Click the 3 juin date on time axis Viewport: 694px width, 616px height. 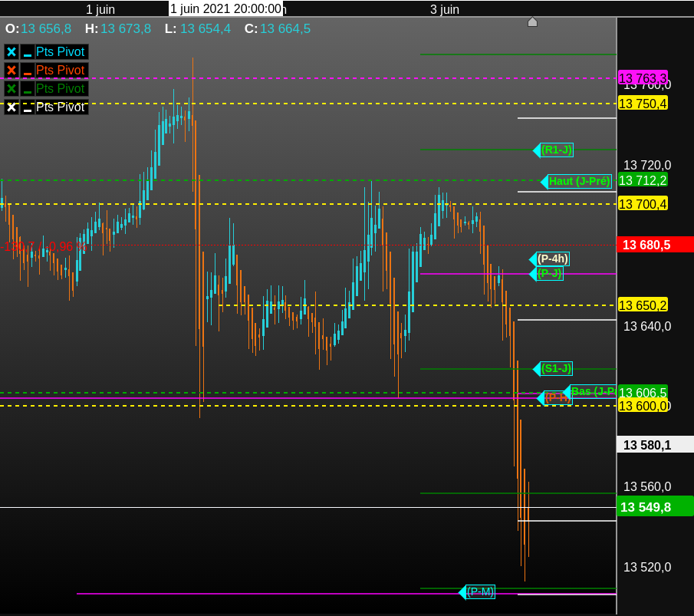(444, 9)
